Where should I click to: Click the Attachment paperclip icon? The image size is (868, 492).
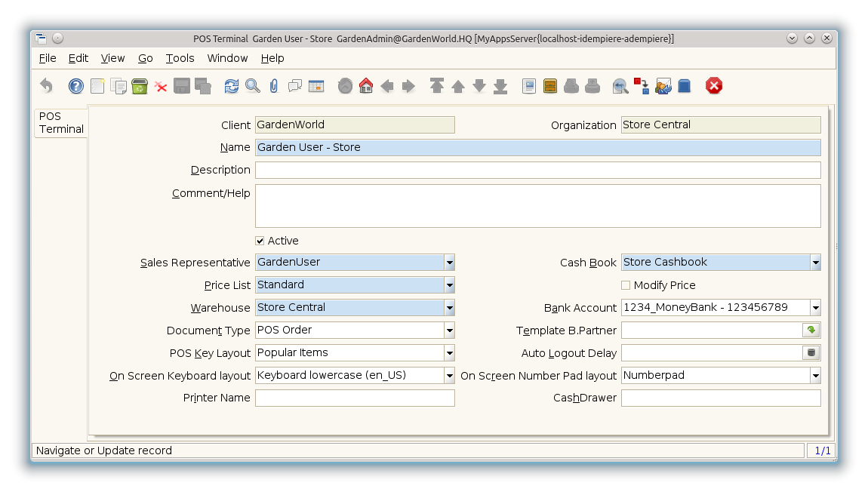pos(274,86)
